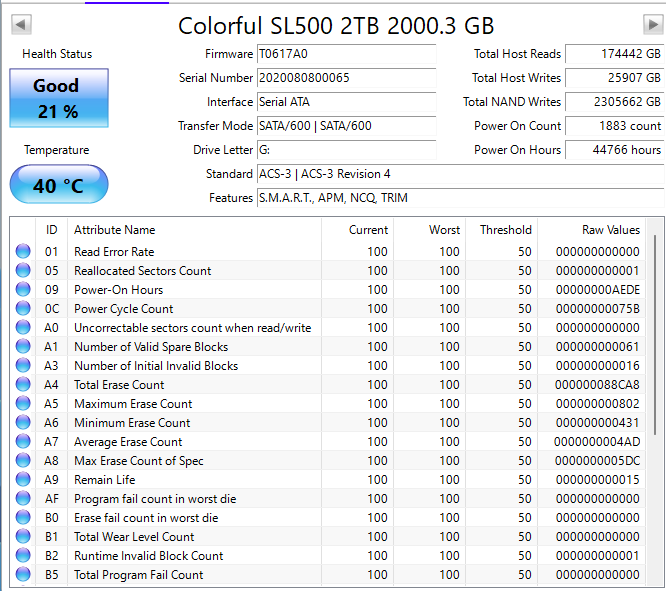The width and height of the screenshot is (666, 591).
Task: Click Power On Count value 1883 count
Action: click(x=615, y=126)
